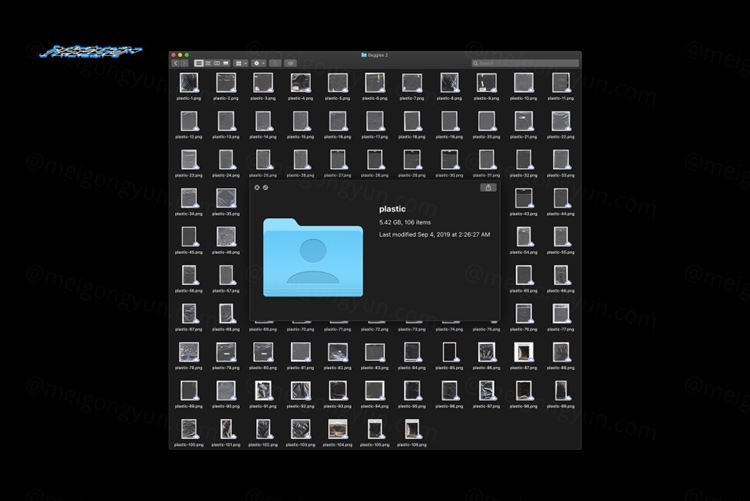This screenshot has height=501, width=750.
Task: Select the plastic-87.png thumbnail
Action: [523, 352]
